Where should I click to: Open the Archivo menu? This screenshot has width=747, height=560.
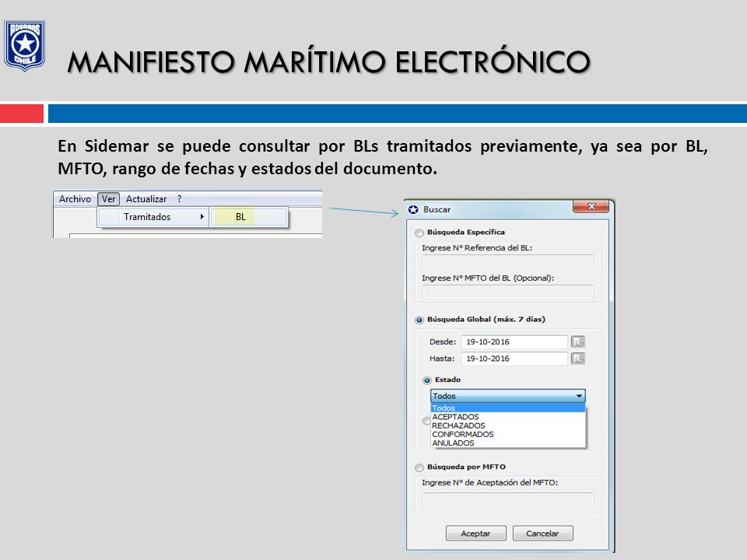(75, 199)
